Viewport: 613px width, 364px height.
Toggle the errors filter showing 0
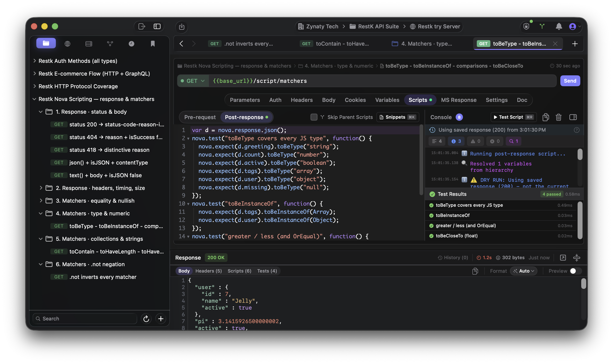click(x=495, y=141)
